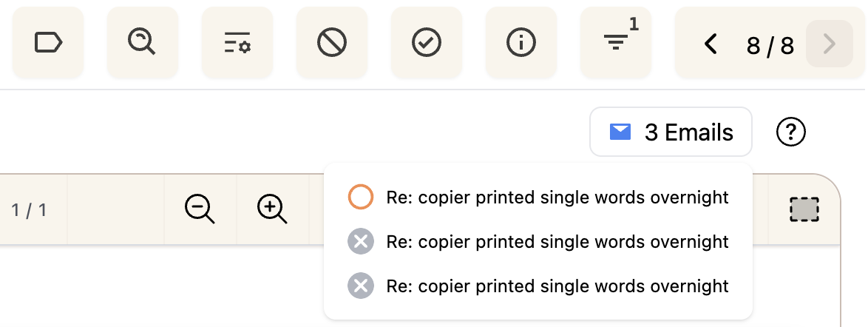Open the info icon
Screen dimensions: 868x327
pos(521,43)
